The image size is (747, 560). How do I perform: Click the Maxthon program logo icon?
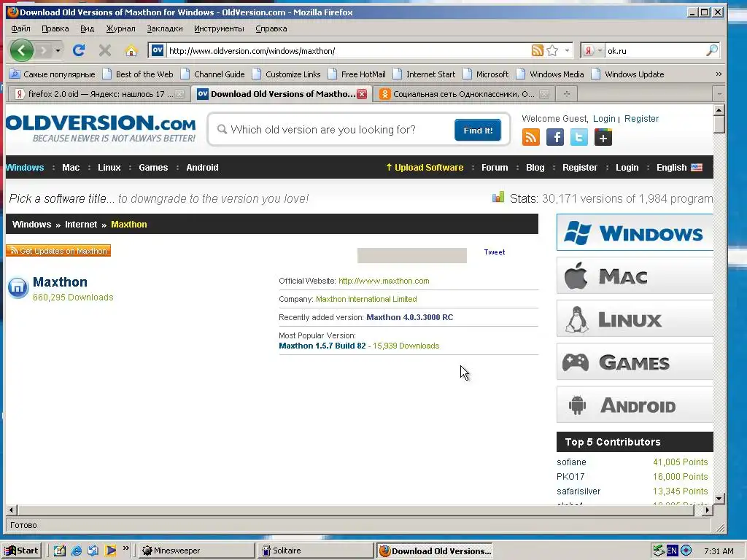(x=18, y=287)
